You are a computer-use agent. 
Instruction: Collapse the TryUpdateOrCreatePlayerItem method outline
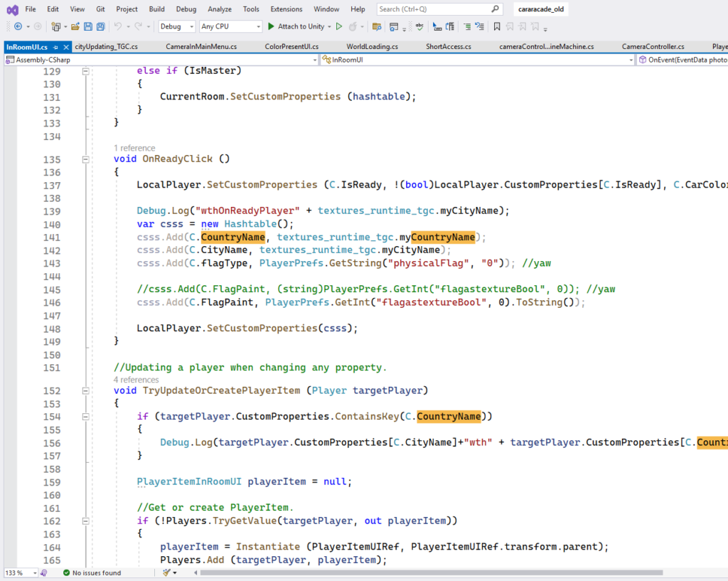click(x=85, y=390)
